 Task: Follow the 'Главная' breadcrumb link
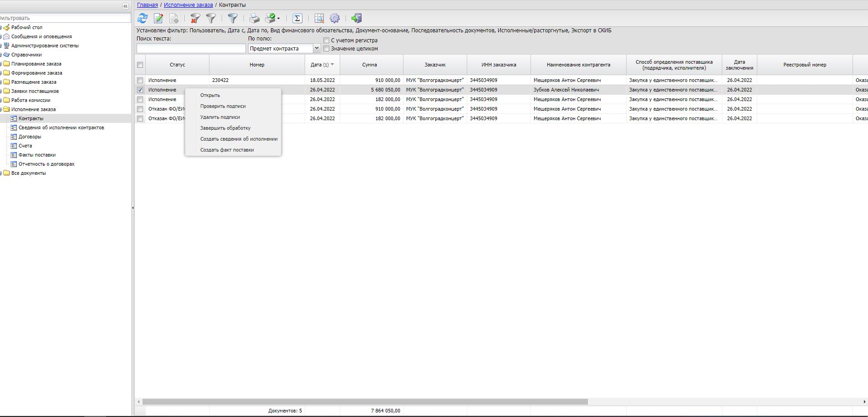(x=147, y=5)
